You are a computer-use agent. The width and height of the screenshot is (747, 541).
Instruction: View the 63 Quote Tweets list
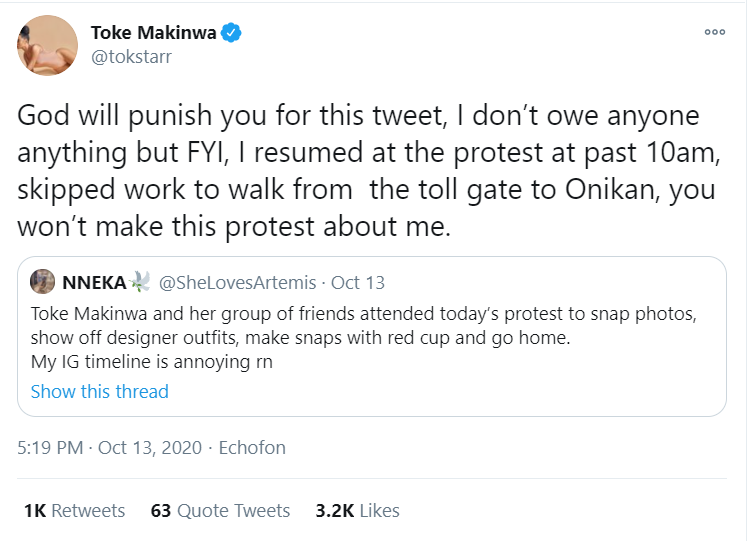tap(220, 510)
